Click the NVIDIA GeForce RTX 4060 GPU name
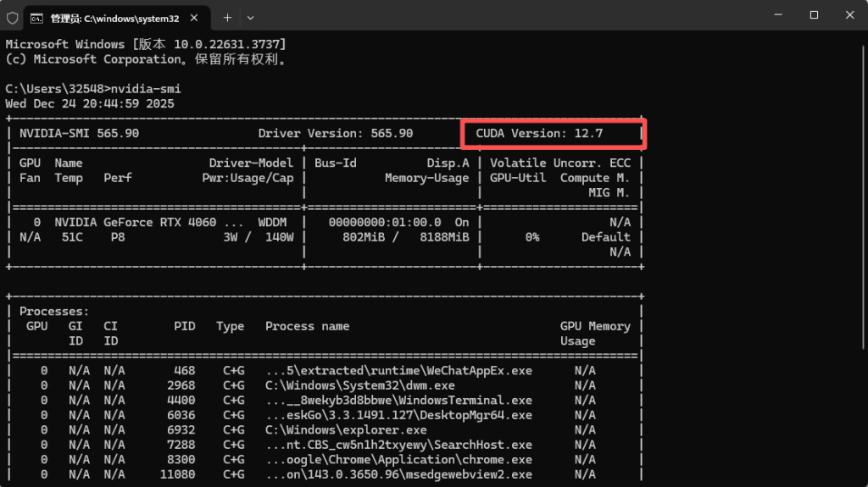 click(136, 222)
